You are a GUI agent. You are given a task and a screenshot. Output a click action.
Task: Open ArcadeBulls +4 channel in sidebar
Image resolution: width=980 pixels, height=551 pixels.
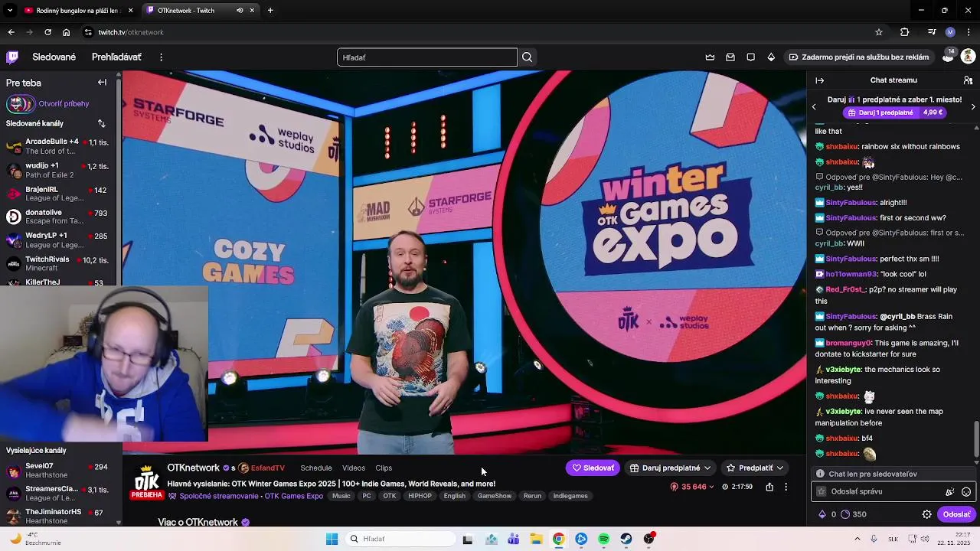point(57,146)
